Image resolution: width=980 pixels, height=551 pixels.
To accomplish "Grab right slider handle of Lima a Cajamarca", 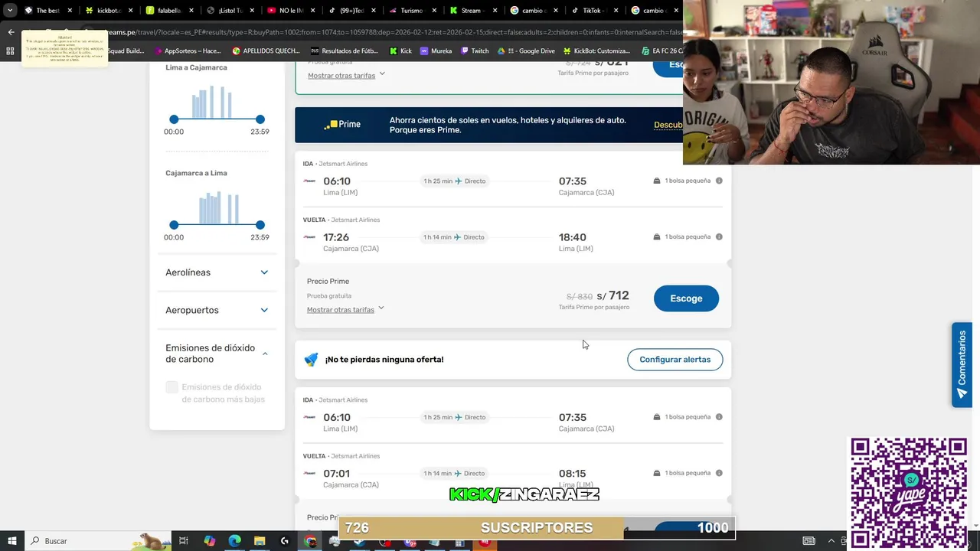I will [260, 119].
